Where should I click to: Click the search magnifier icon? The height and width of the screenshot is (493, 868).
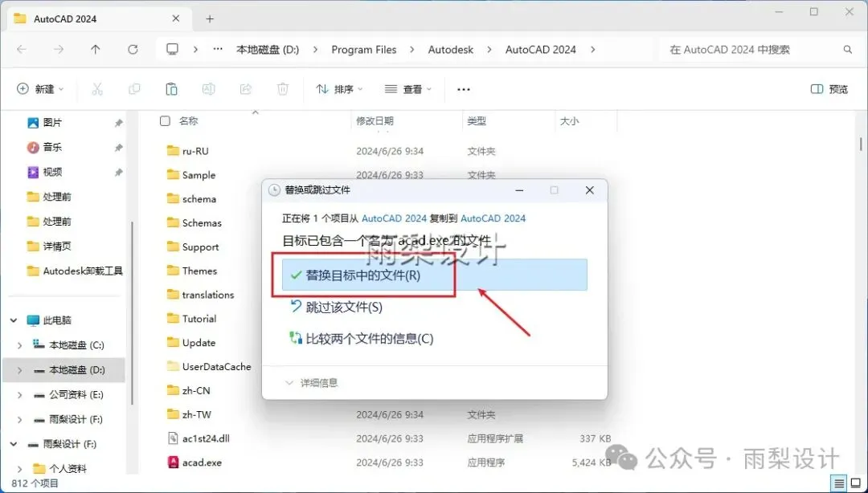click(x=848, y=50)
